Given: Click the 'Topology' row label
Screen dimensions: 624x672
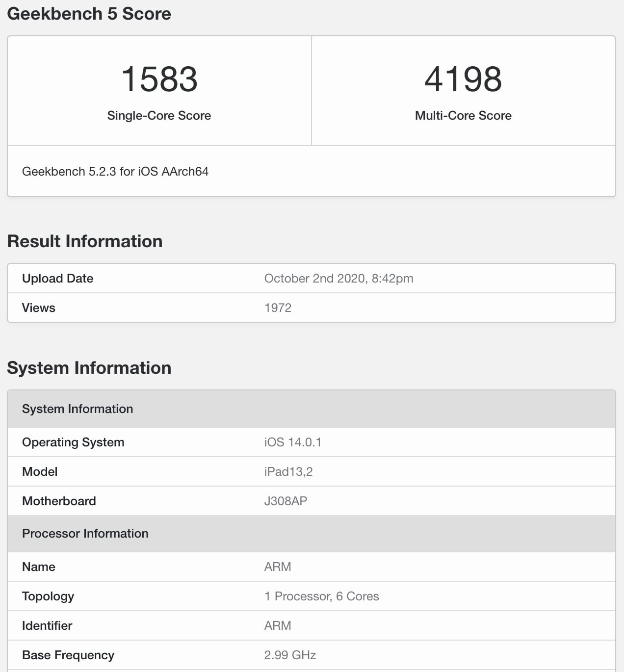Looking at the screenshot, I should tap(48, 596).
